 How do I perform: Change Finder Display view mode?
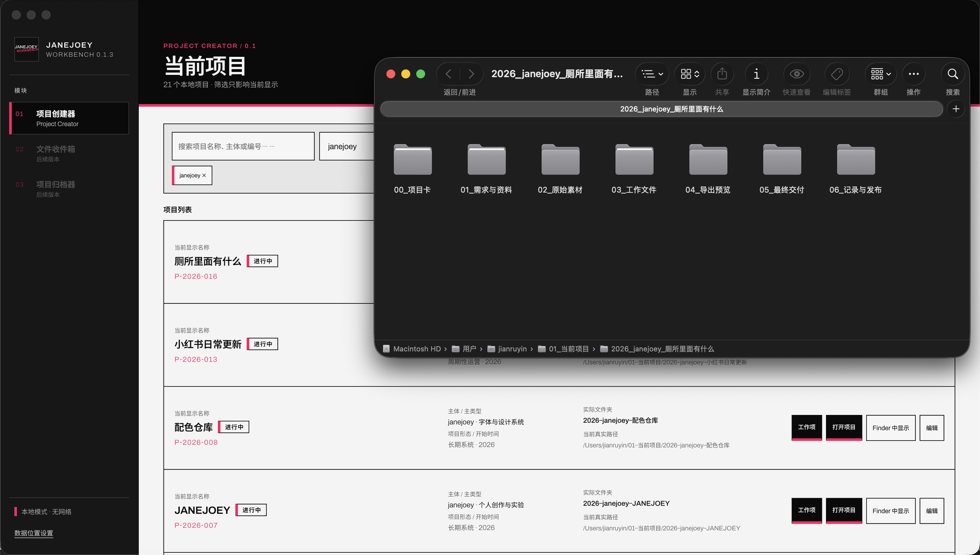690,74
